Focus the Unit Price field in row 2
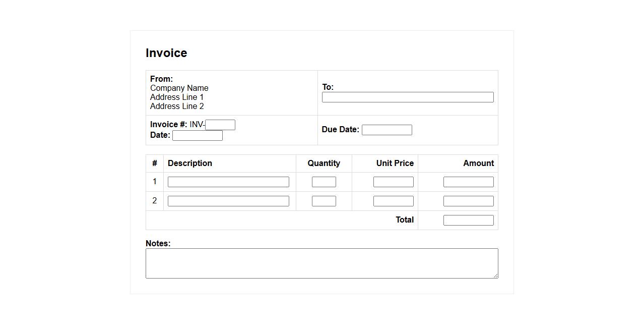This screenshot has width=644, height=328. point(393,201)
